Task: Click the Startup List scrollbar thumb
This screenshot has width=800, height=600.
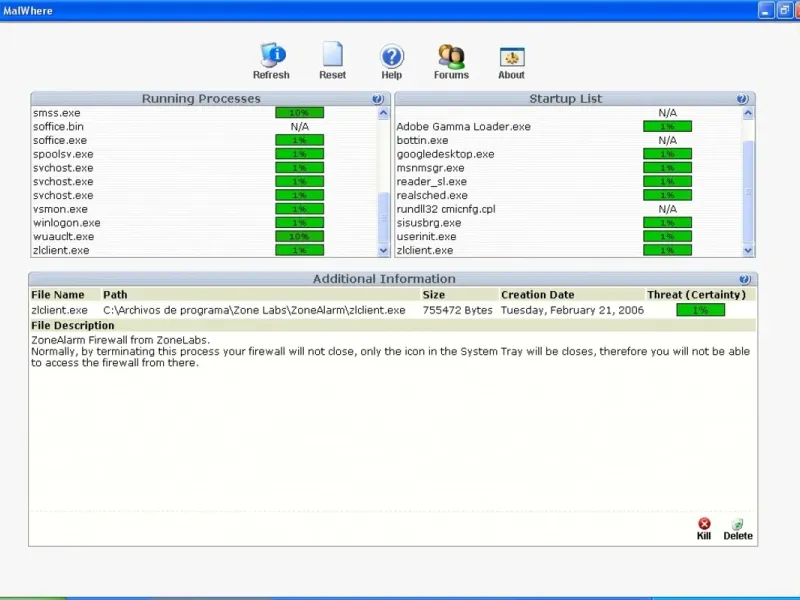Action: (748, 192)
